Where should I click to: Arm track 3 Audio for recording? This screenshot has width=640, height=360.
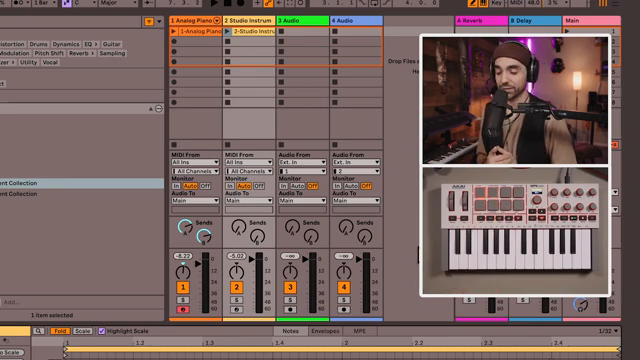(x=290, y=309)
